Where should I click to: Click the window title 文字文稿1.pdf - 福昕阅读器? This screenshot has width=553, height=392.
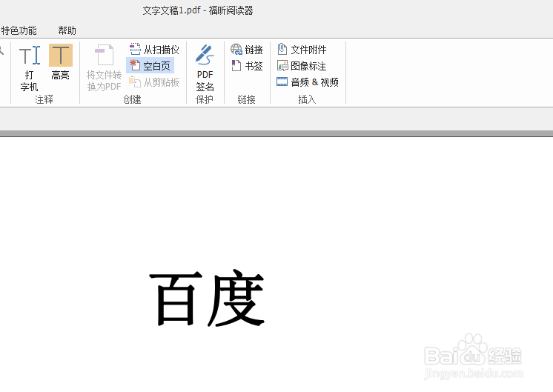198,10
